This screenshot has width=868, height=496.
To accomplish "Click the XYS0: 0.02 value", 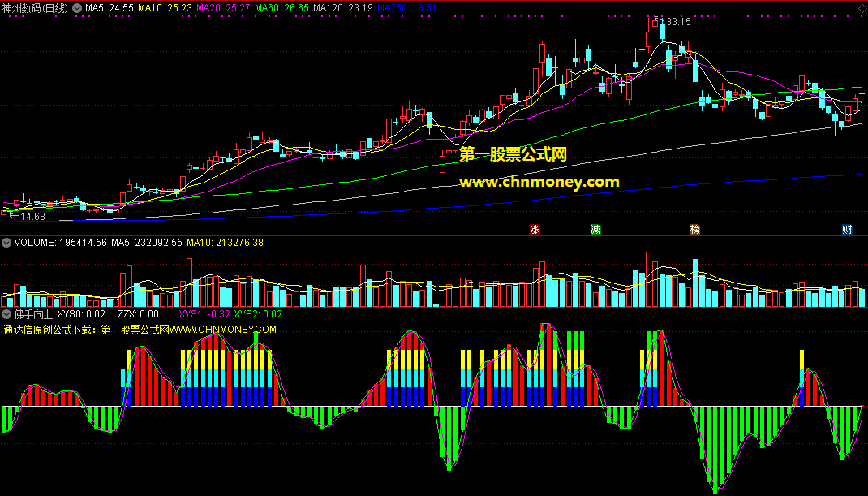I will point(81,314).
